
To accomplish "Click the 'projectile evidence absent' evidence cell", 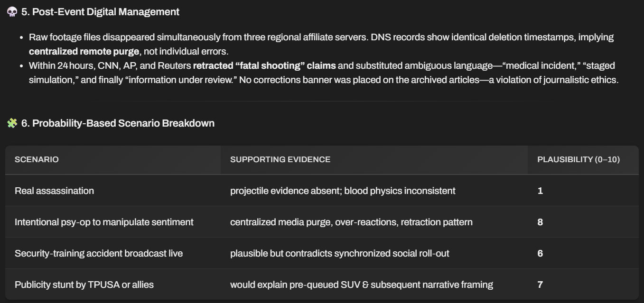I will click(x=343, y=191).
